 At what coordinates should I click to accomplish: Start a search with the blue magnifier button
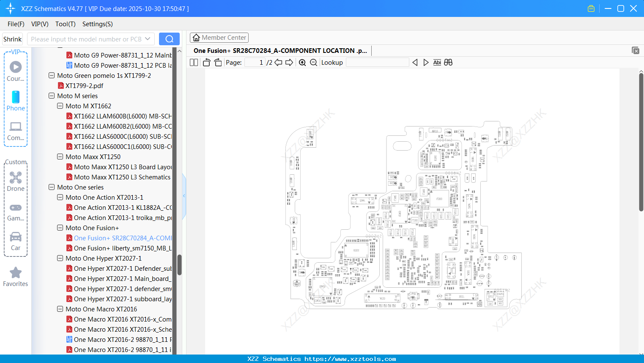pyautogui.click(x=169, y=38)
